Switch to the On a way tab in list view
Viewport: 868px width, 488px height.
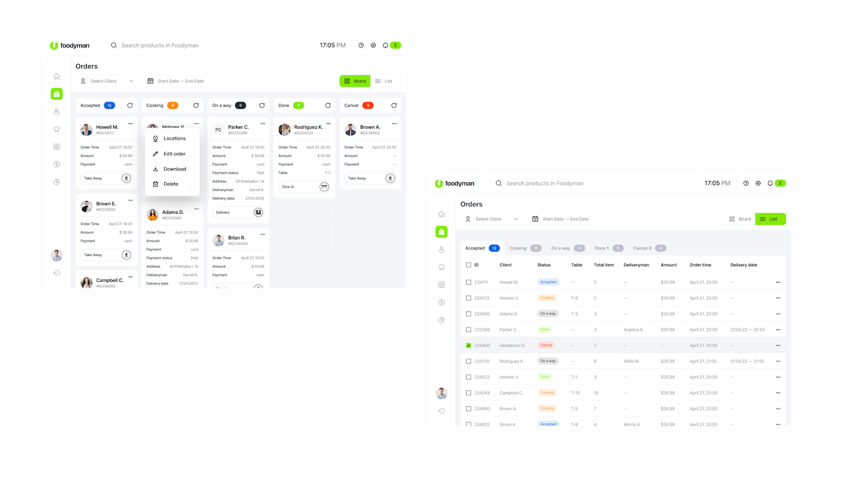568,248
